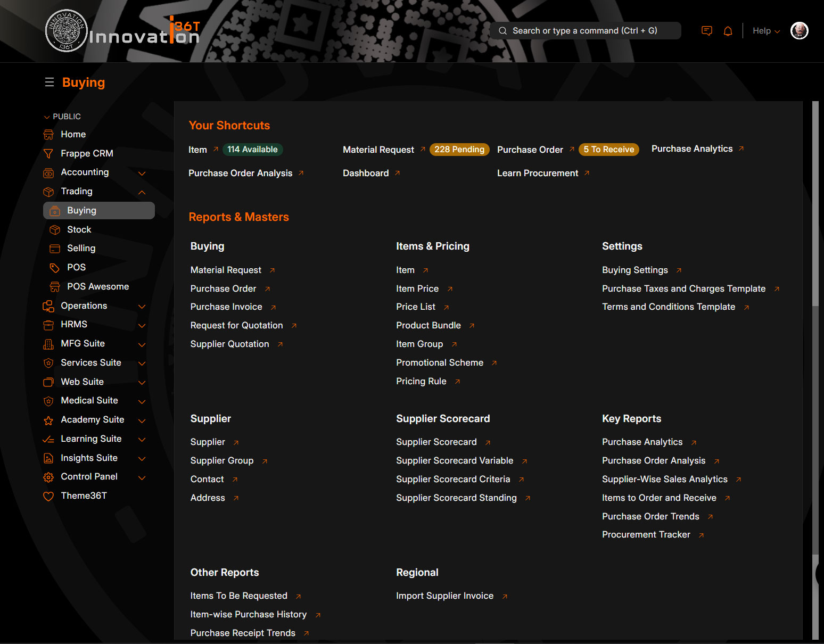
Task: Click the Home store icon in sidebar
Action: click(48, 135)
